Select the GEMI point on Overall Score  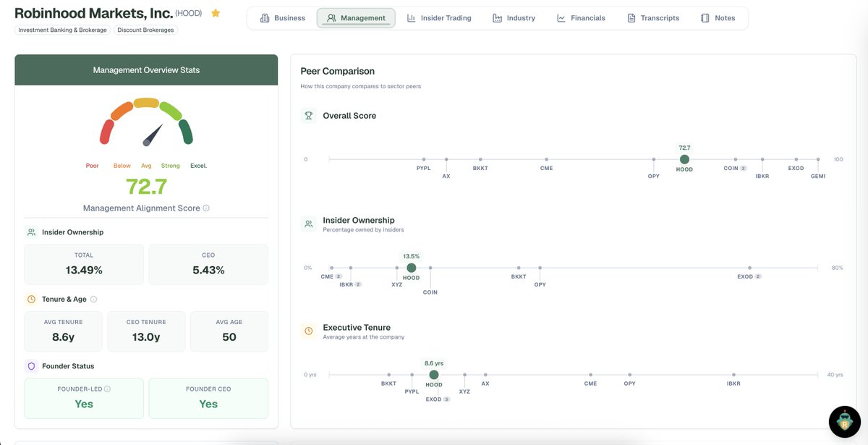[818, 159]
